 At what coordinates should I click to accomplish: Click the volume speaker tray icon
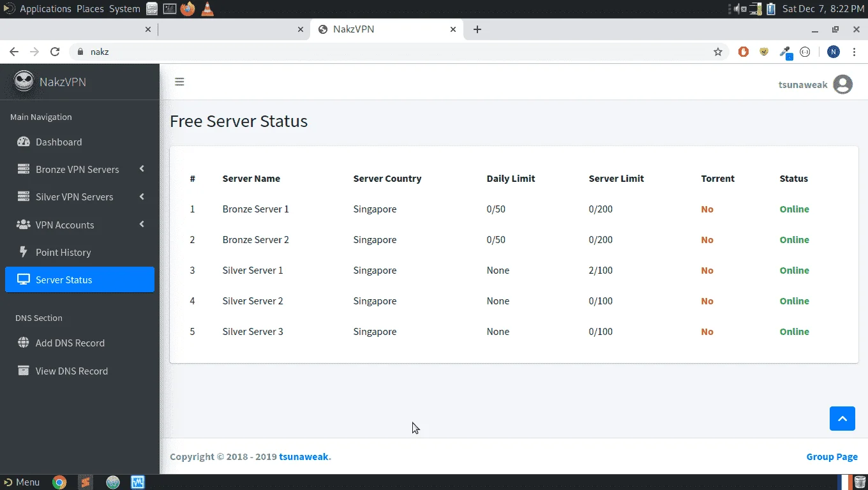point(740,9)
